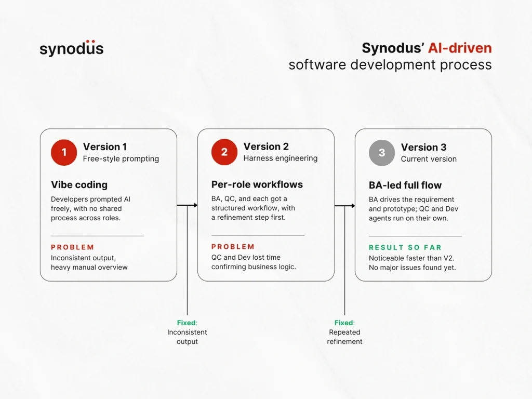
Task: Click the synodus logo
Action: click(x=72, y=48)
